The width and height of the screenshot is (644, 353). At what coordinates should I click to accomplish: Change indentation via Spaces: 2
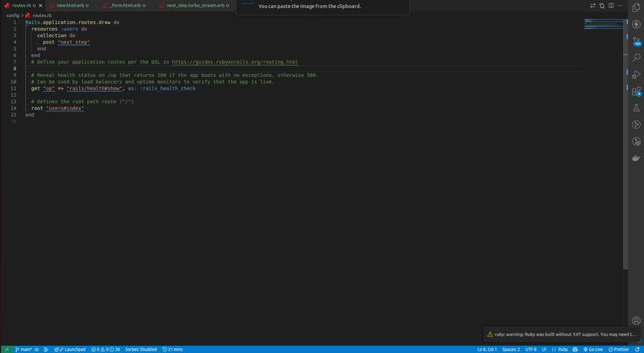coord(511,349)
